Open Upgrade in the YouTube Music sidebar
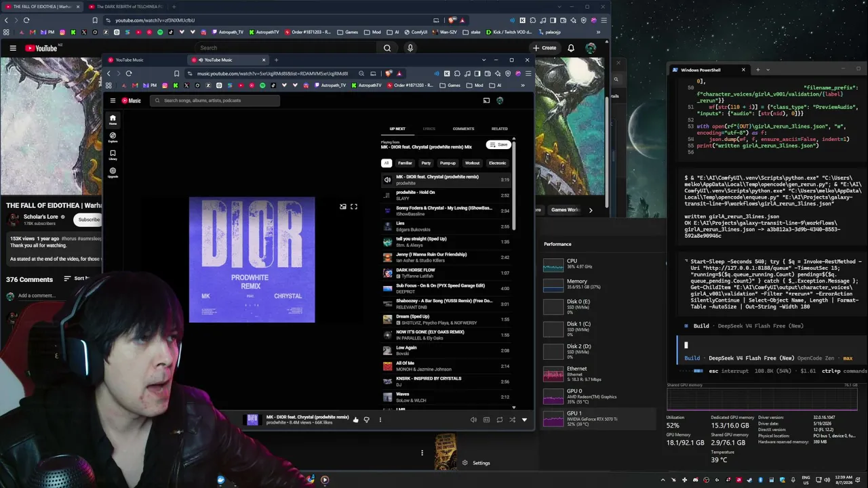The width and height of the screenshot is (868, 488). (113, 172)
